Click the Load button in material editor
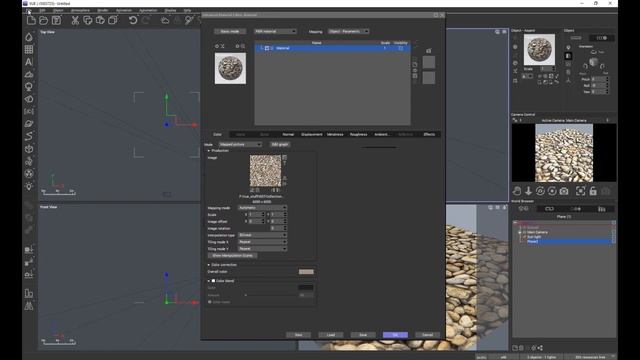 click(x=331, y=335)
